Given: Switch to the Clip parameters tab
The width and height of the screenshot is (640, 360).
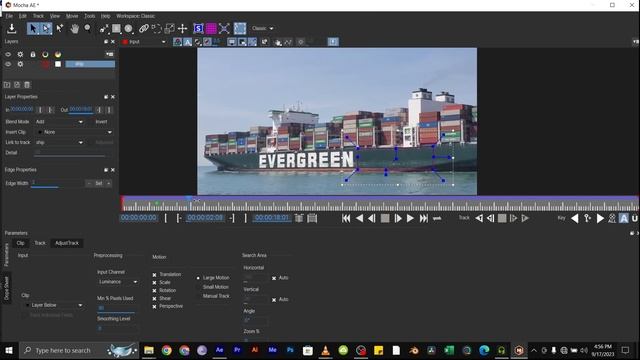Looking at the screenshot, I should 20,243.
